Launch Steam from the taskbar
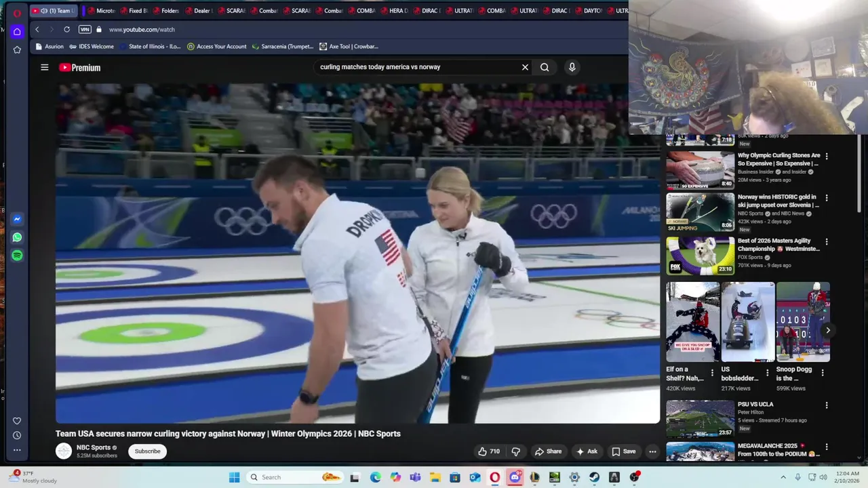 pyautogui.click(x=594, y=477)
